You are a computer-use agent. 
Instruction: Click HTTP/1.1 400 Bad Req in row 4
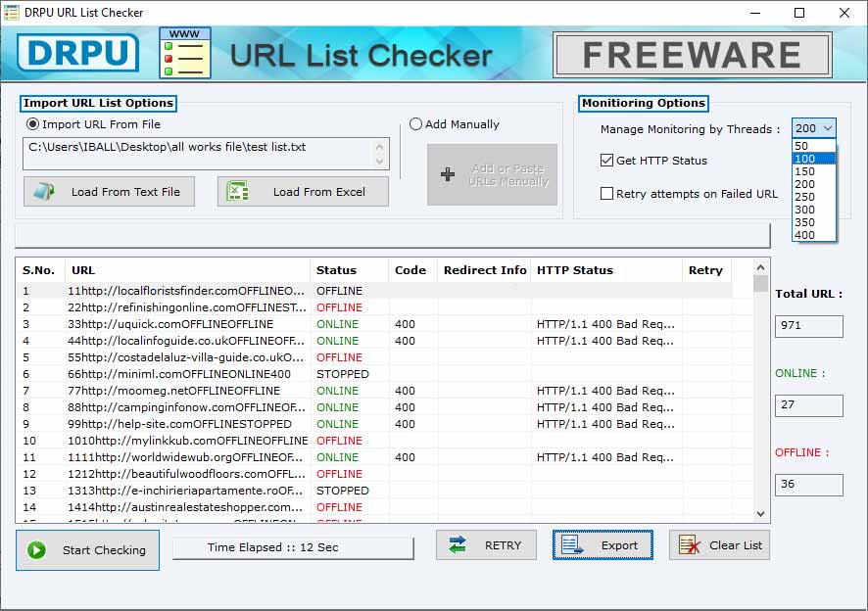605,341
